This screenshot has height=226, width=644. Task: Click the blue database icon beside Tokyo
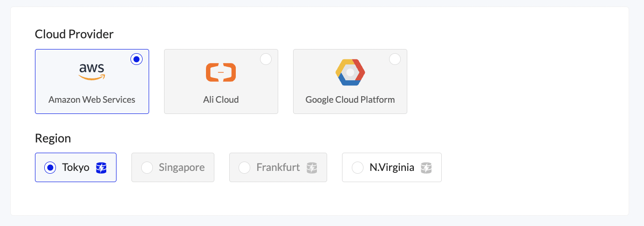[102, 168]
